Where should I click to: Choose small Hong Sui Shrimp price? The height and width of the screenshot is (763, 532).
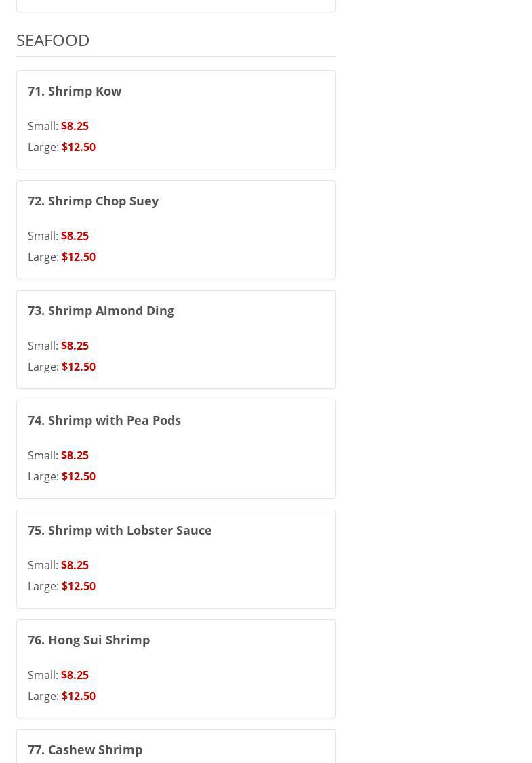(75, 675)
